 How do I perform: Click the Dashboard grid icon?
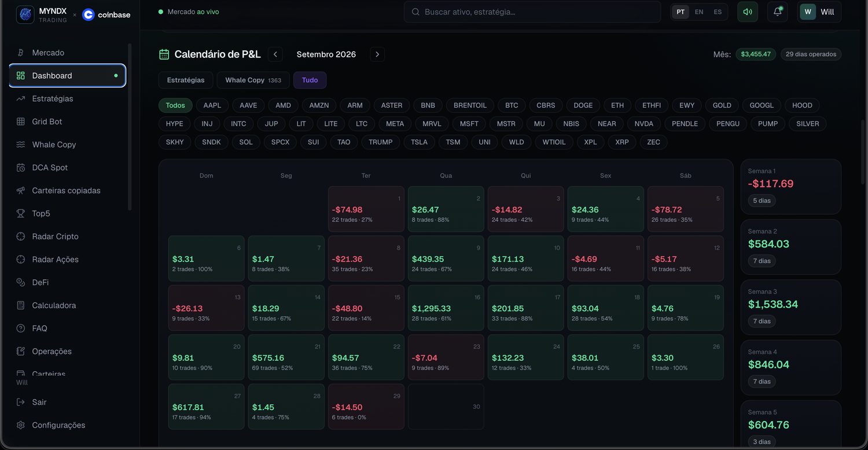pos(21,76)
